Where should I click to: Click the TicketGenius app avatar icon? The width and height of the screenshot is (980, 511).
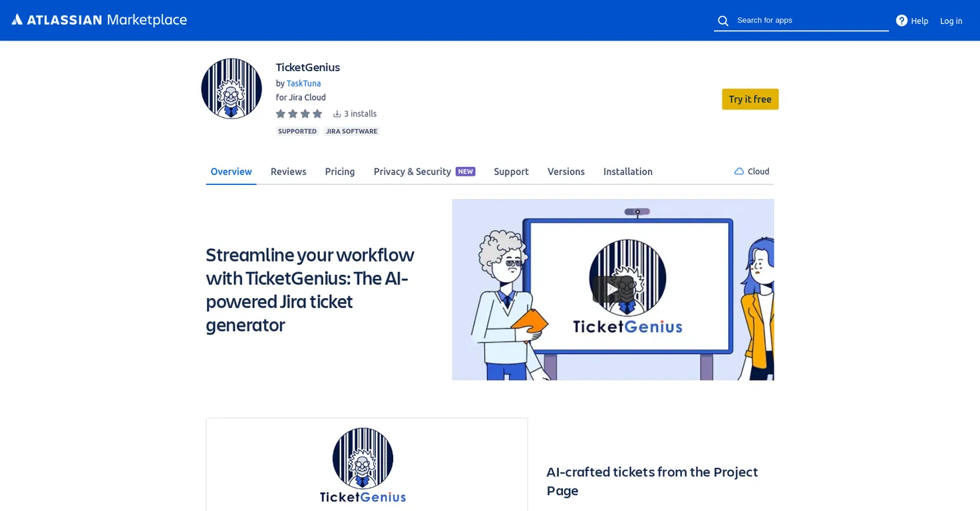pyautogui.click(x=232, y=88)
